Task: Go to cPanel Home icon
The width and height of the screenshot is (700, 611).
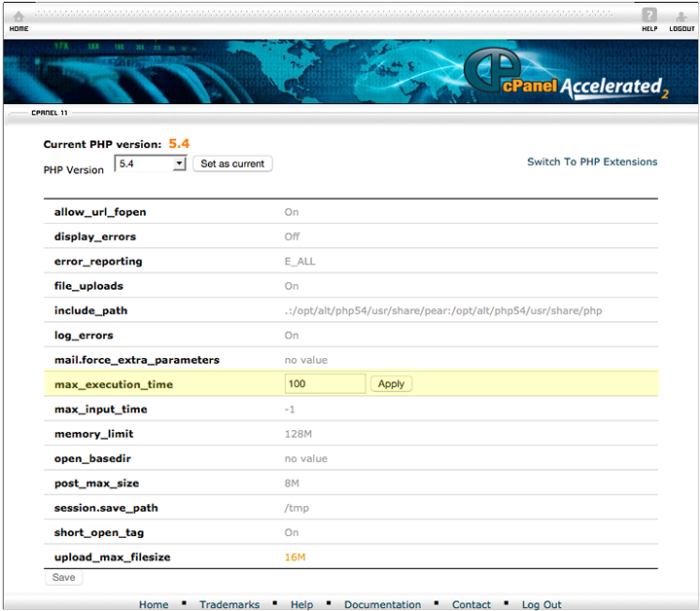Action: pyautogui.click(x=18, y=17)
